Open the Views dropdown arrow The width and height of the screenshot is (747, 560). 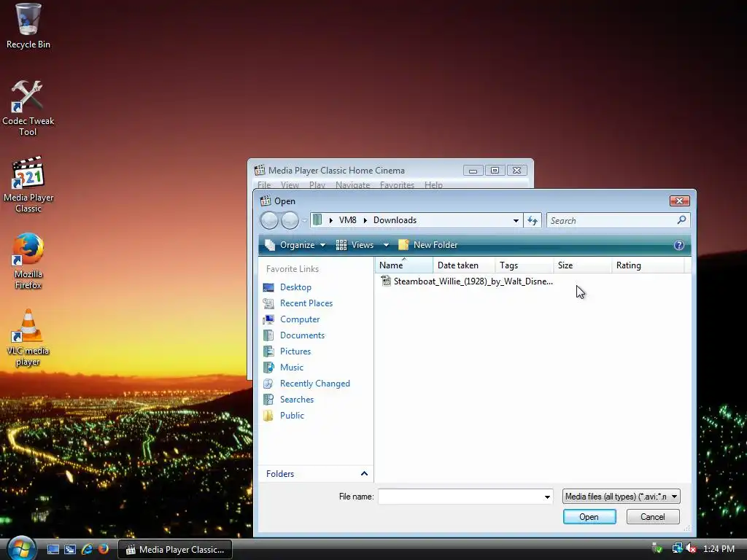point(386,245)
